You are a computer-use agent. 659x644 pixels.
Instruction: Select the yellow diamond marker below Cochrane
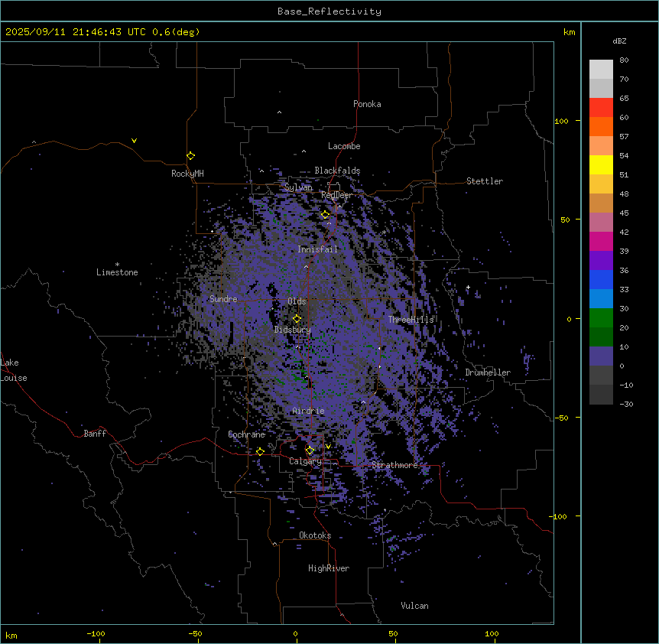[260, 451]
